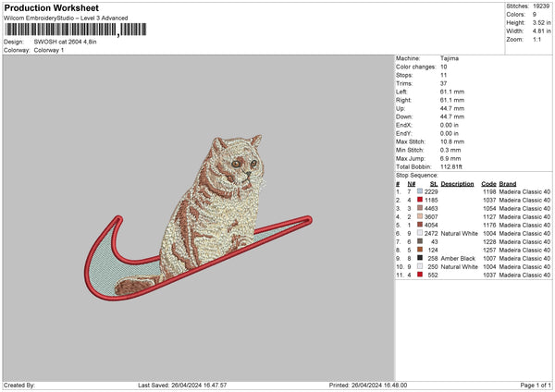This screenshot has width=555, height=392.
Task: Select the brown swatch with 4054 stitches
Action: [x=420, y=224]
